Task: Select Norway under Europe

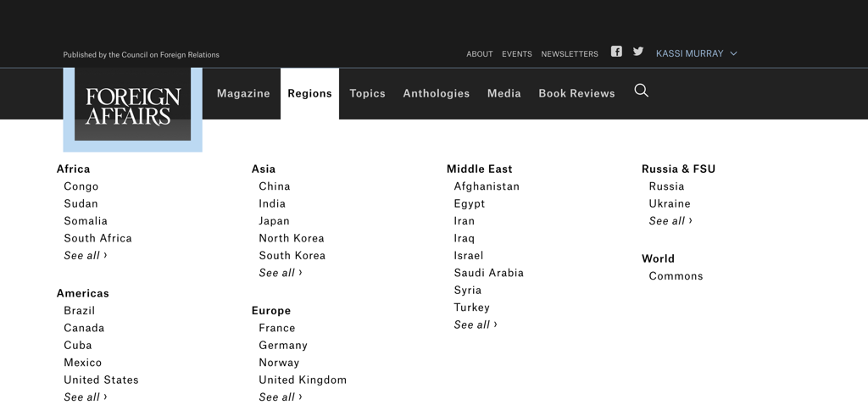Action: pos(279,363)
